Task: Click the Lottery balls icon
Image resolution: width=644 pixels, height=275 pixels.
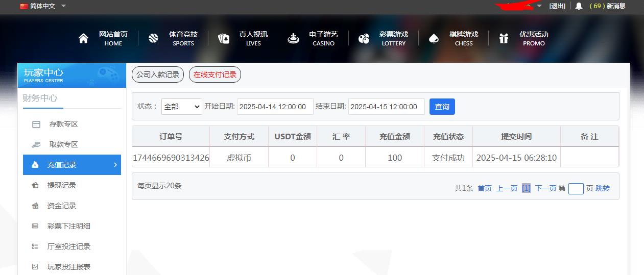Action: point(364,38)
